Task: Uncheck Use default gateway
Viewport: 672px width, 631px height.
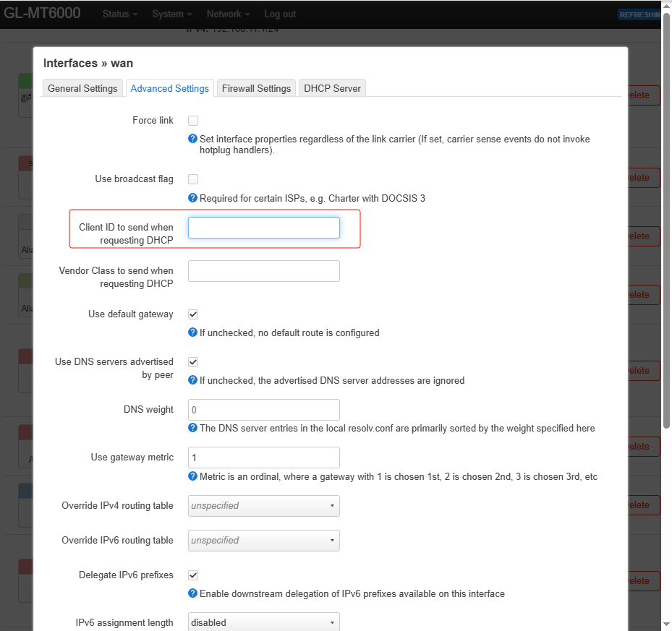Action: click(193, 314)
